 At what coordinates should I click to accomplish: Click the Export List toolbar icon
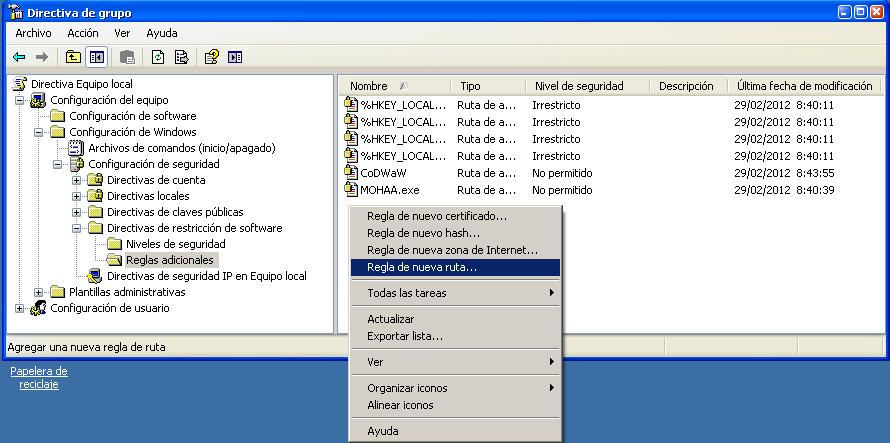pyautogui.click(x=181, y=57)
